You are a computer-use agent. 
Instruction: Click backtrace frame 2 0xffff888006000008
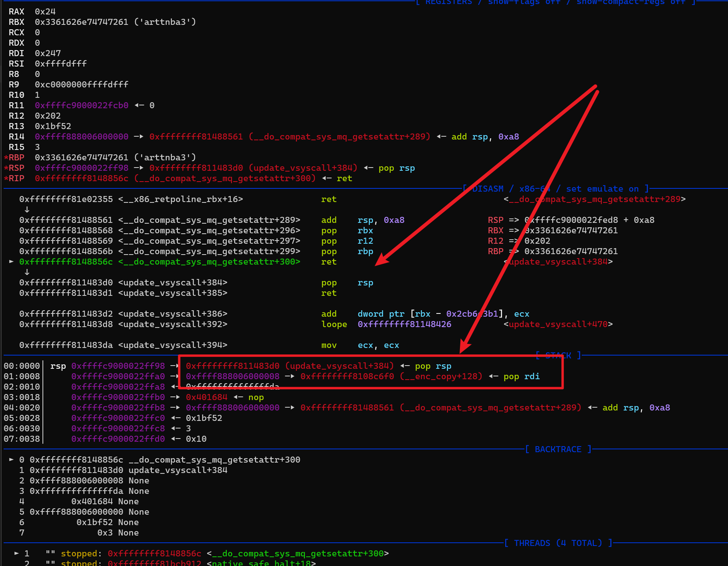(84, 481)
